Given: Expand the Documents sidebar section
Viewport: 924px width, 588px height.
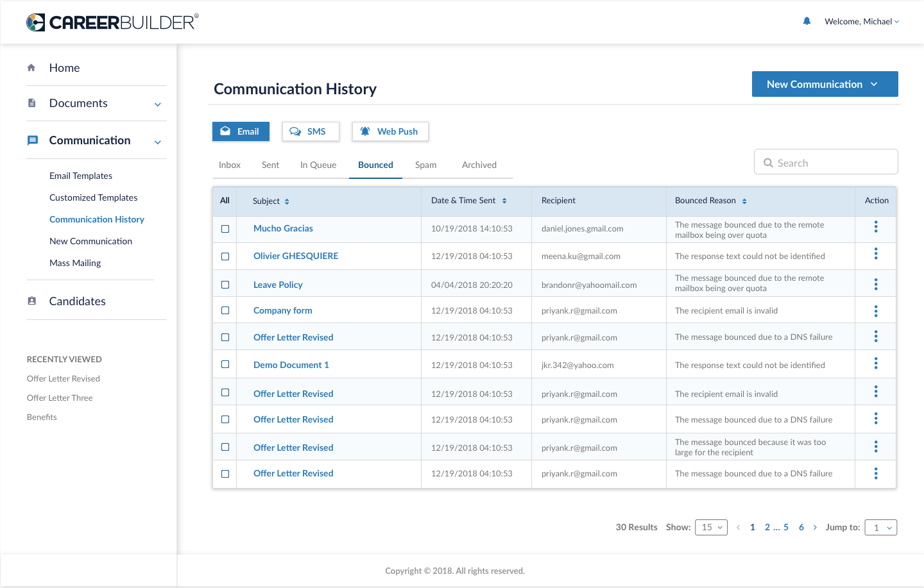Looking at the screenshot, I should click(157, 104).
